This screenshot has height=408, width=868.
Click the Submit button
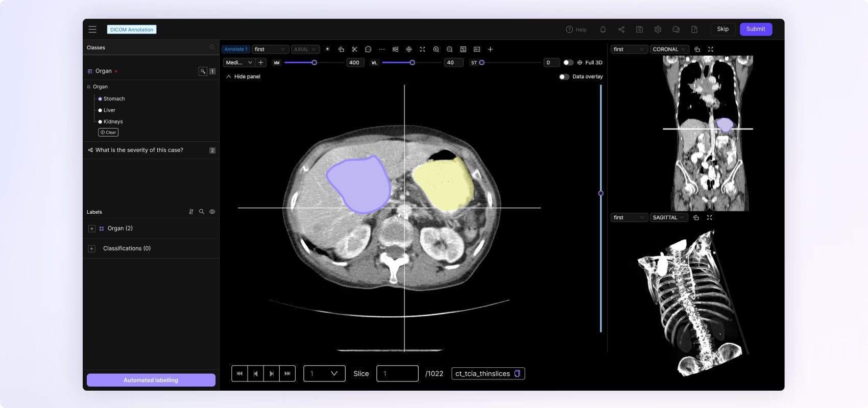(x=756, y=29)
